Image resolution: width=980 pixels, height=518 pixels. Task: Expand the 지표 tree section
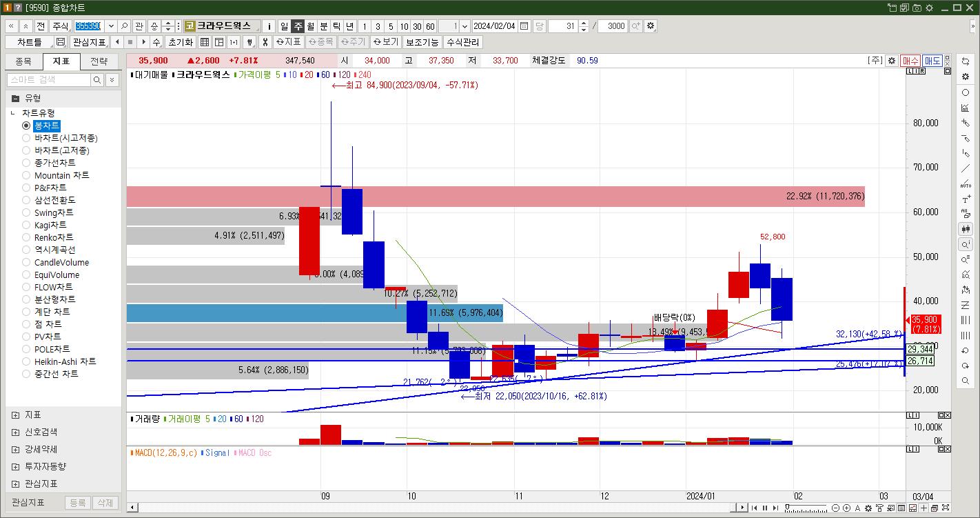coord(15,415)
